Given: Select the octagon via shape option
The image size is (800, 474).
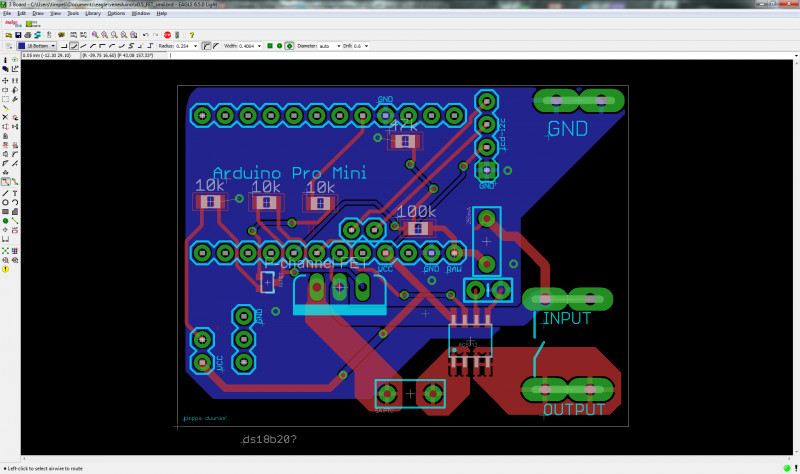Looking at the screenshot, I should pyautogui.click(x=289, y=46).
